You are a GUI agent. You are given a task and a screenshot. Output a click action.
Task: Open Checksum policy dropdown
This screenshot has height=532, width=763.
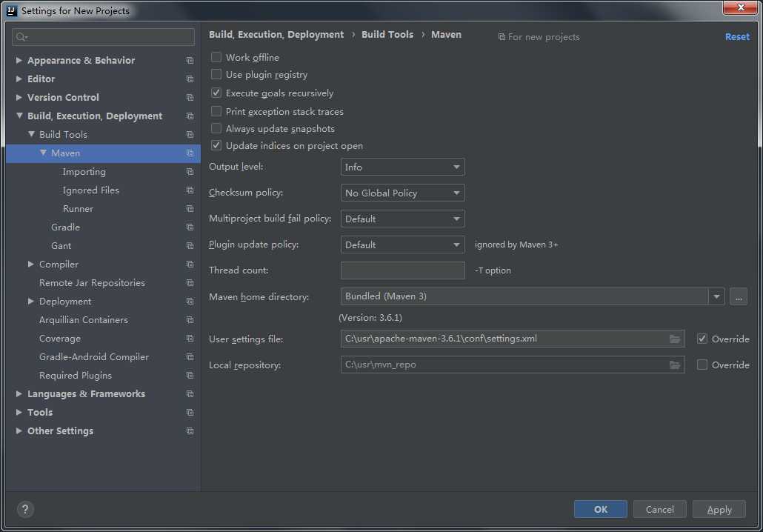[x=402, y=193]
